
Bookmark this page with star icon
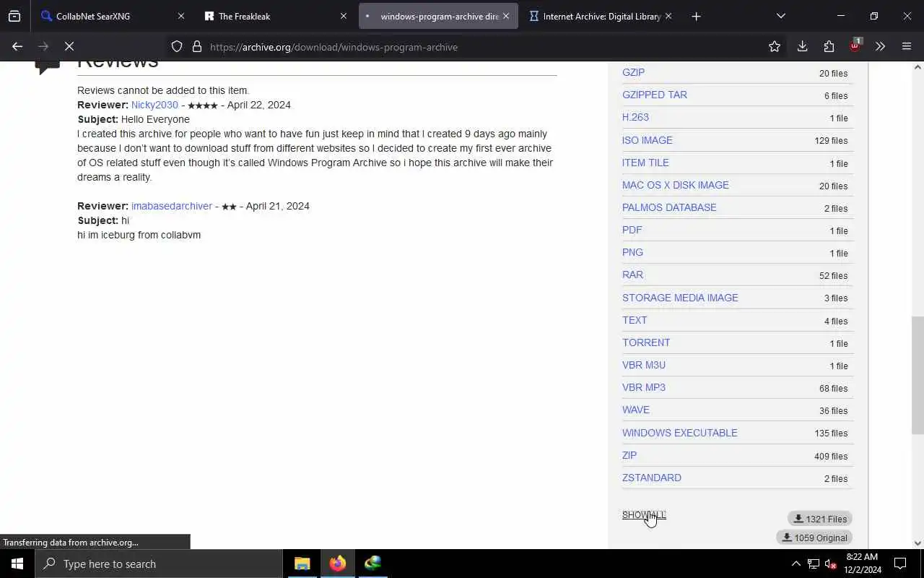coord(775,46)
